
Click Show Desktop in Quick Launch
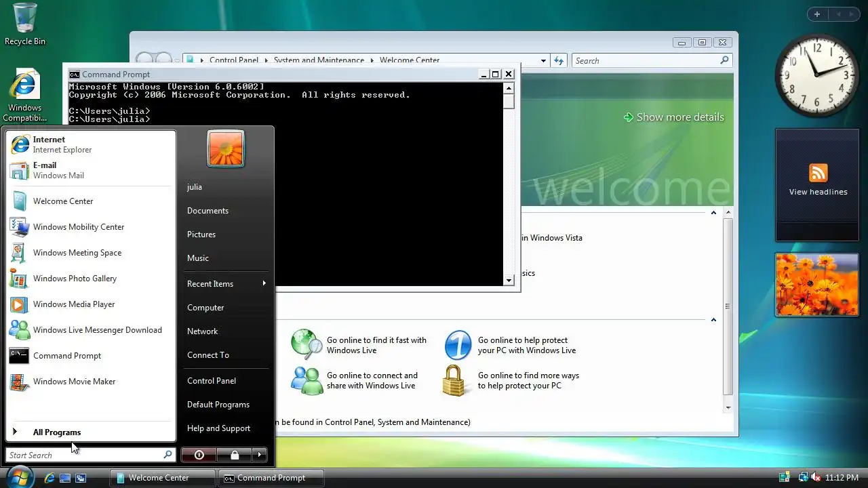tap(65, 478)
